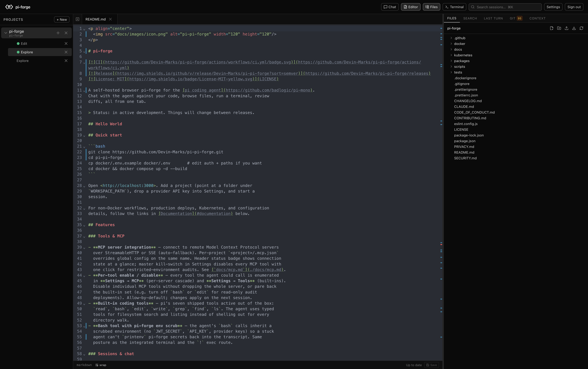588x369 pixels.
Task: Open PRIVACY.md file
Action: tap(464, 147)
